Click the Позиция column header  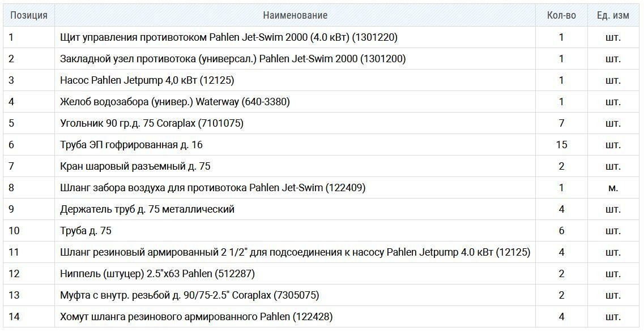[29, 16]
